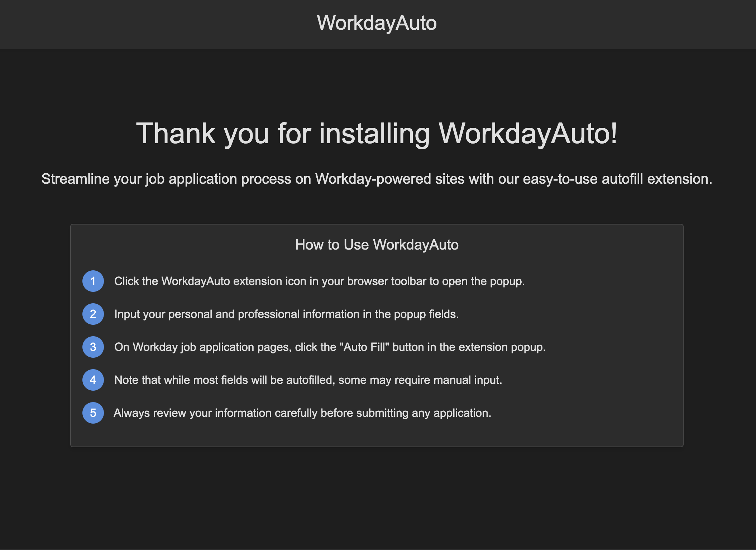This screenshot has width=756, height=550.
Task: Select the "some may require manual input" note
Action: (308, 380)
